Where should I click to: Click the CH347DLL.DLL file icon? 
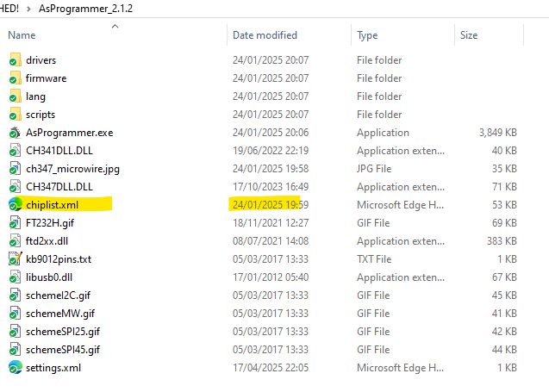coord(15,187)
